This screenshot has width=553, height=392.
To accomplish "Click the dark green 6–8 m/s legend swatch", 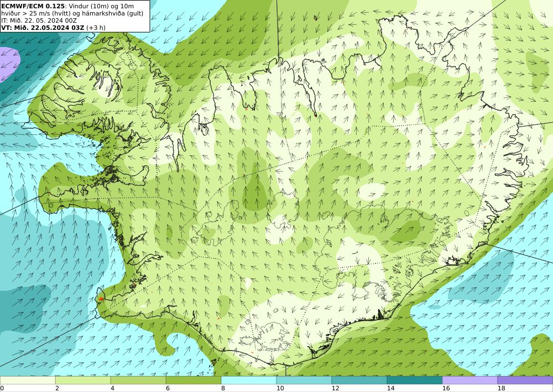I will point(193,380).
